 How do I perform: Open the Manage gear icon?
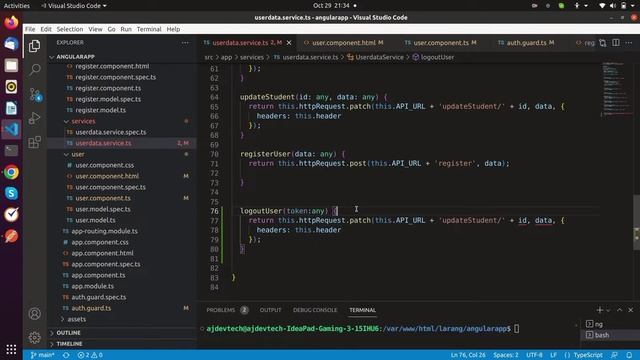35,337
